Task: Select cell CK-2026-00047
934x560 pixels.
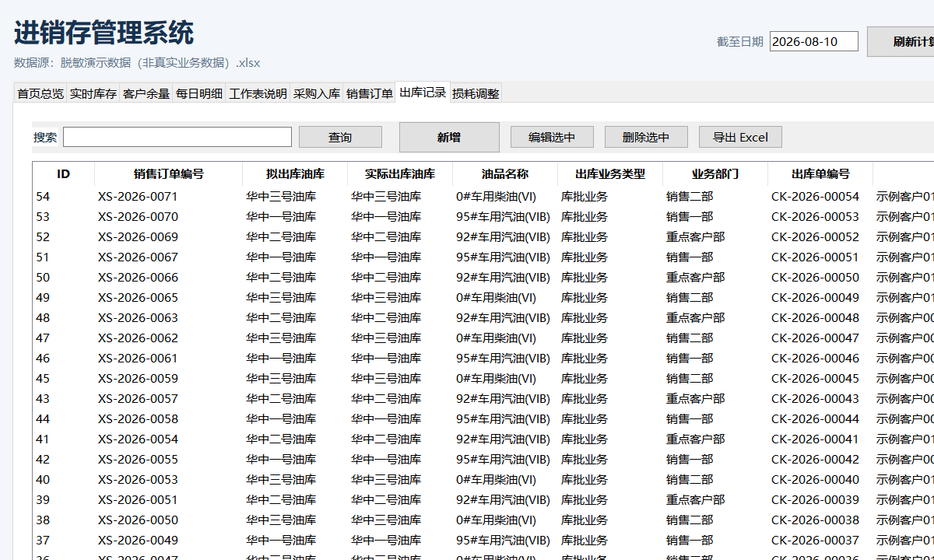Action: (x=815, y=338)
